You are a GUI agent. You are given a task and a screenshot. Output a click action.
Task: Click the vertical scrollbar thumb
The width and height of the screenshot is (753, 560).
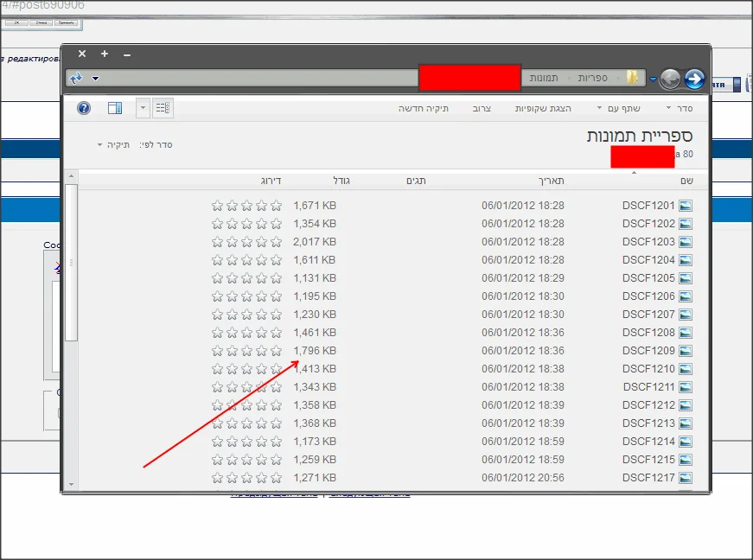(x=71, y=263)
